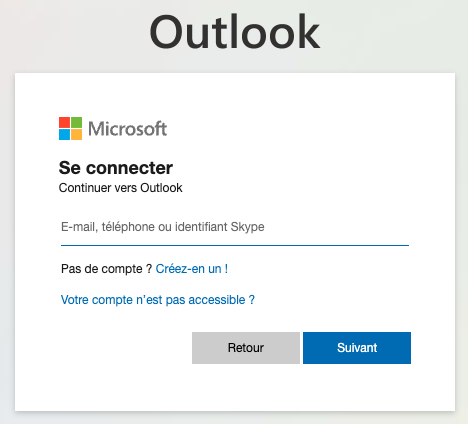Open the Créez-en un ! link

[192, 269]
